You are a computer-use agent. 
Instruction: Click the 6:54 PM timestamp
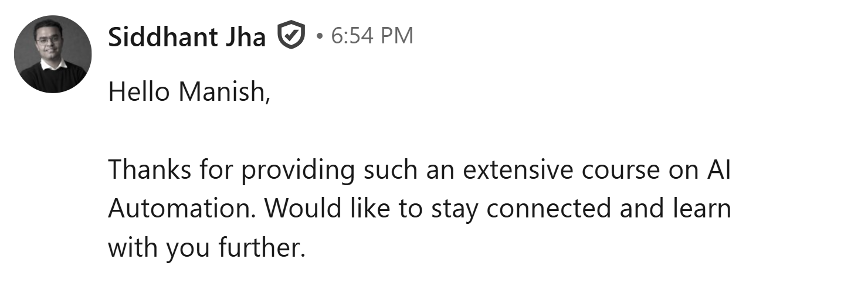(372, 36)
